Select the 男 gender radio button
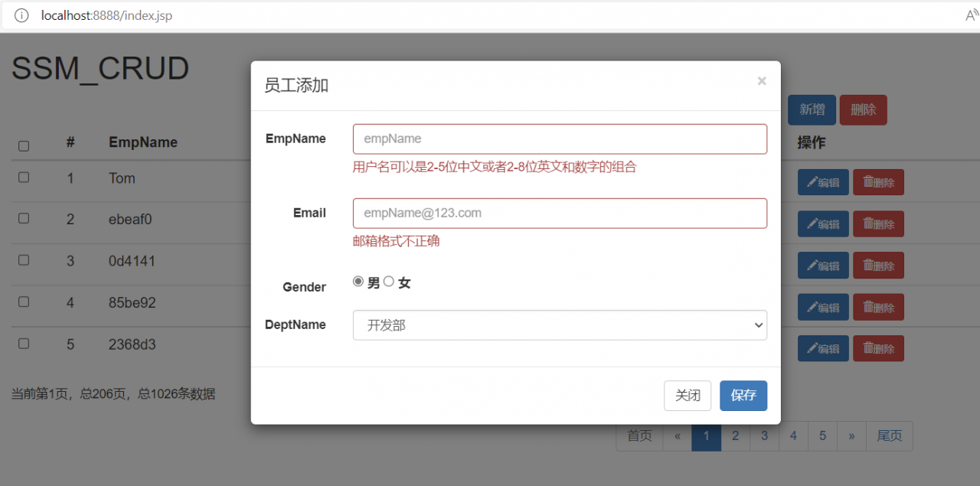Screen dimensions: 980x486 pyautogui.click(x=358, y=282)
